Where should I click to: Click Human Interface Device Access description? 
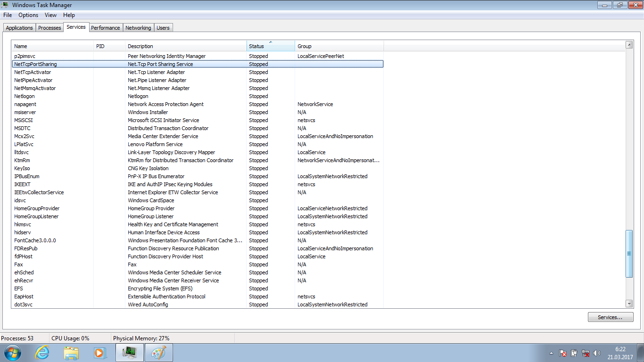coord(164,232)
